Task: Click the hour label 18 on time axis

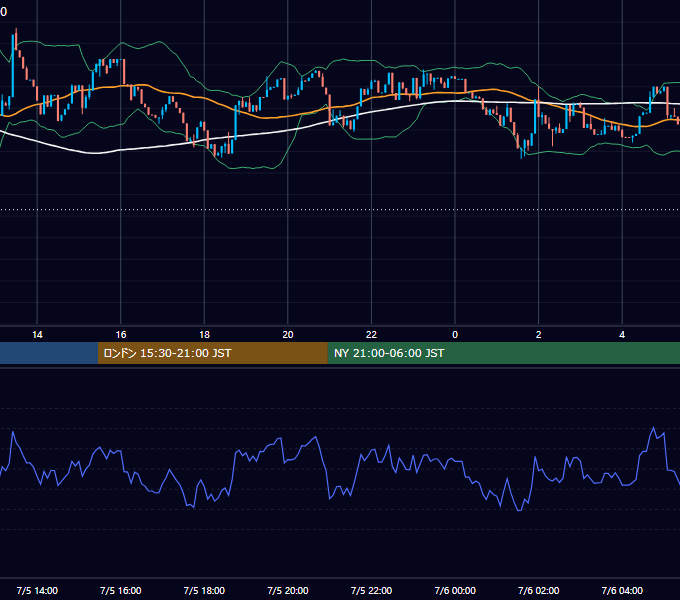Action: pos(204,335)
